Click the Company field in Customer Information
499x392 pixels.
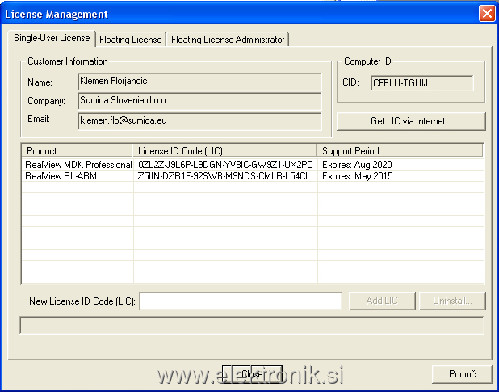200,101
